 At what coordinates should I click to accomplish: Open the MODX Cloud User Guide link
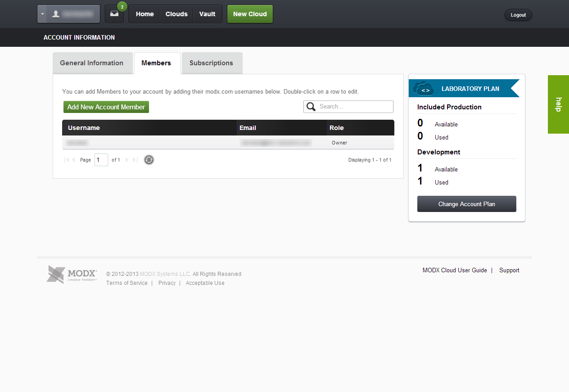pyautogui.click(x=455, y=270)
